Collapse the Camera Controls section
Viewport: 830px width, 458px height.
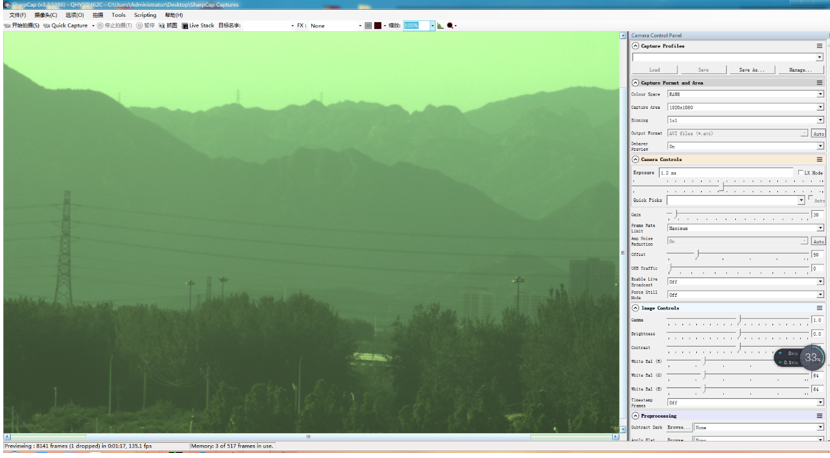(636, 159)
